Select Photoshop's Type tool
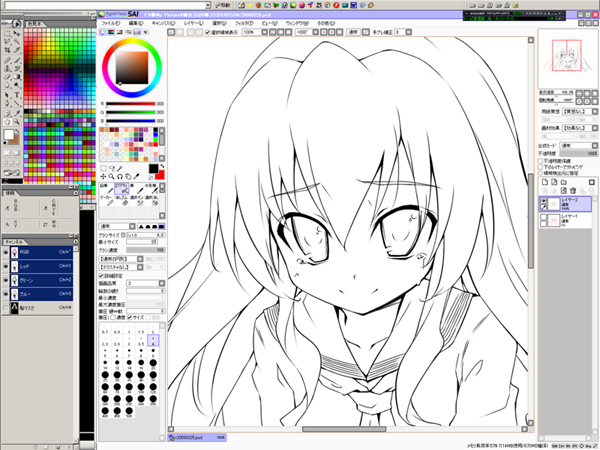The image size is (600, 450). point(17,95)
